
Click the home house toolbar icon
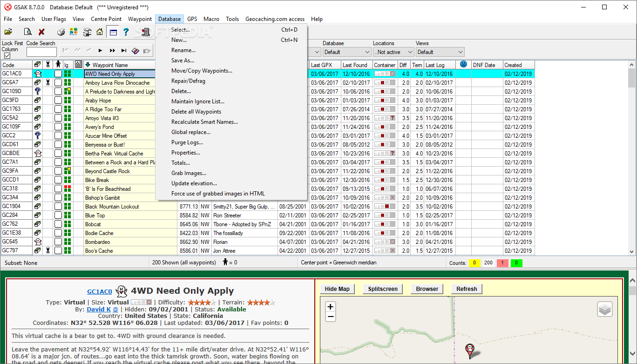click(x=99, y=32)
